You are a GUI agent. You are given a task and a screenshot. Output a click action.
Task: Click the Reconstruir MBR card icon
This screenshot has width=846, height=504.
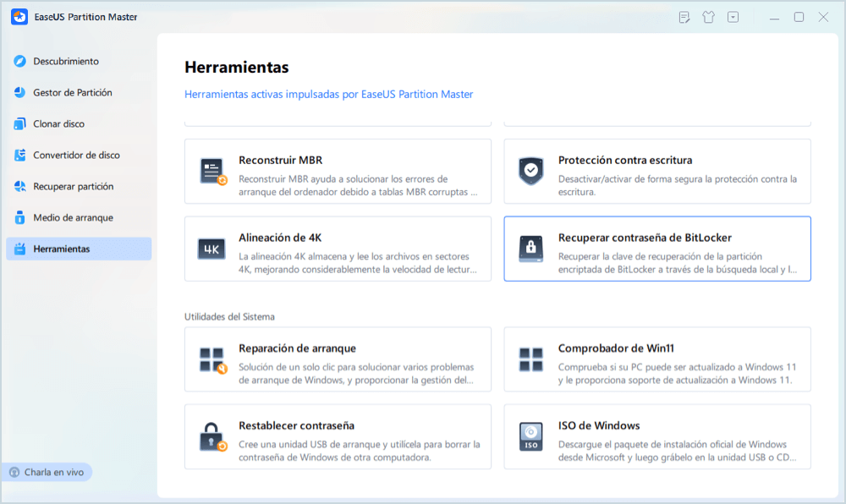pyautogui.click(x=213, y=172)
